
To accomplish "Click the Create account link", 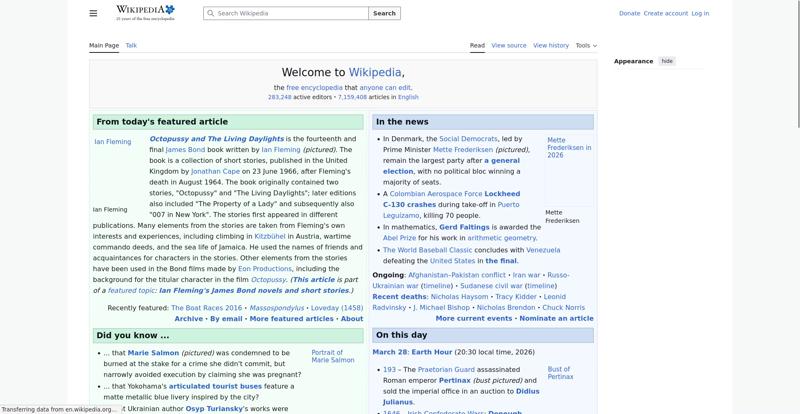I will [x=665, y=14].
